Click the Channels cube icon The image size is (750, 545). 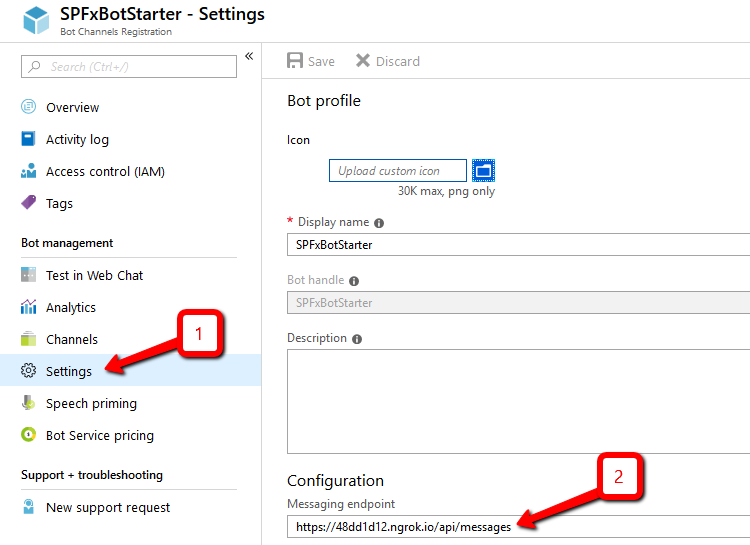pyautogui.click(x=28, y=339)
